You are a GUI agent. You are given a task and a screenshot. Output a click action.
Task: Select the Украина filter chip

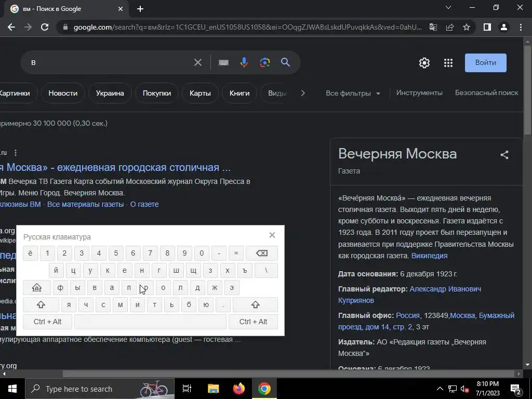(x=110, y=93)
